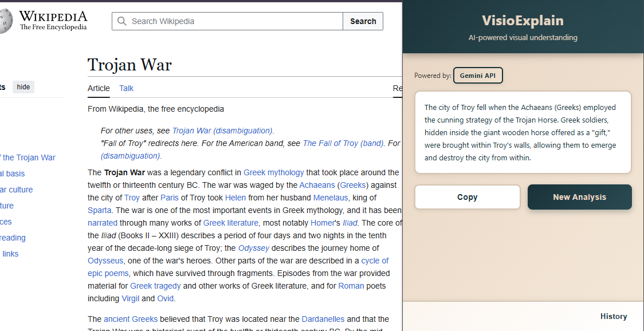Screen dimensions: 644x331
Task: Open The Fall of Troy (band) link
Action: coord(343,143)
